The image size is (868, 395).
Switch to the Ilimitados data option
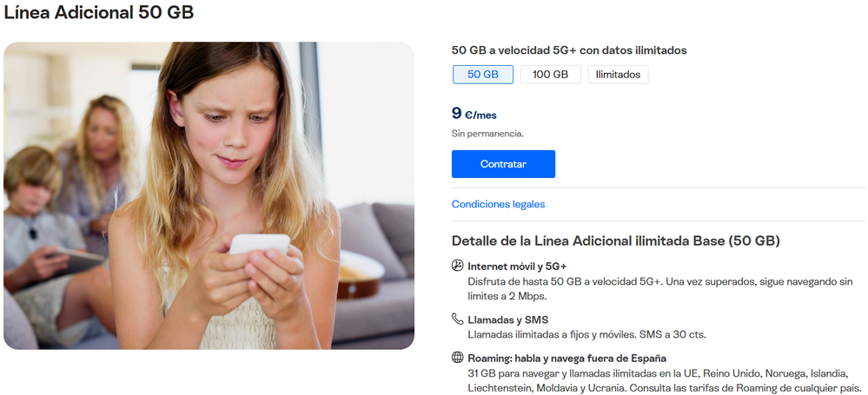click(x=618, y=74)
